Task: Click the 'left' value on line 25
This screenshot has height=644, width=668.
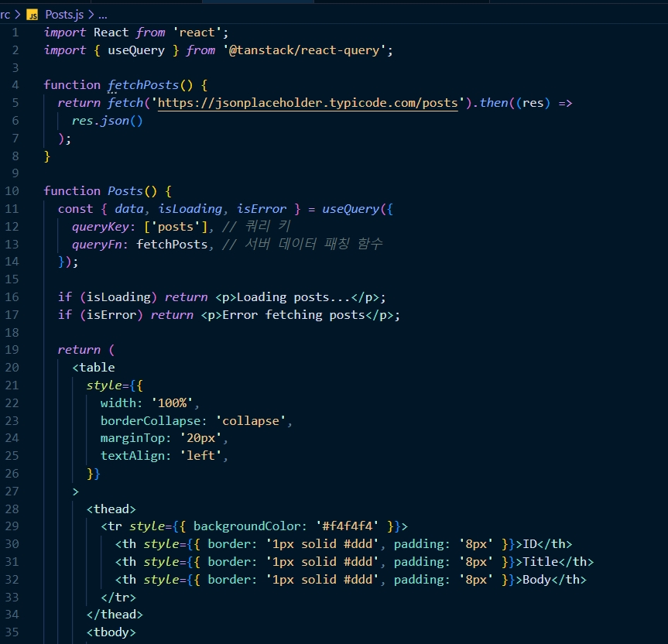Action: (x=200, y=456)
